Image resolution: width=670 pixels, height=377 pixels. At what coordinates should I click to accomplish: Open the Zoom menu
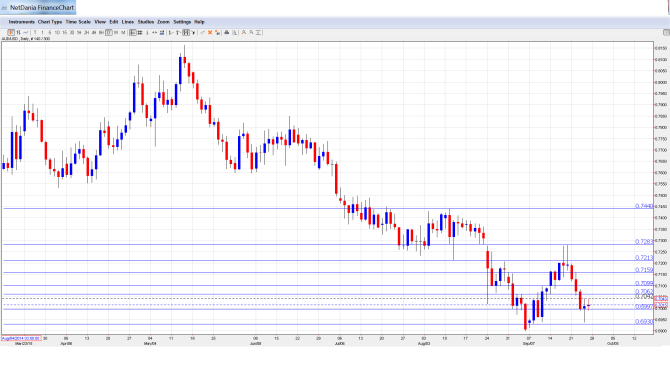(163, 22)
